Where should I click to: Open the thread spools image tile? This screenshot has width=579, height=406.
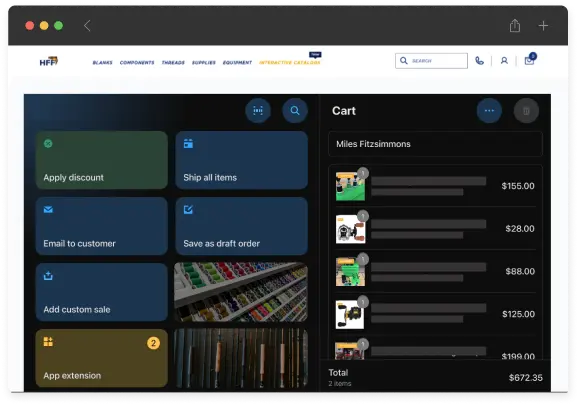[x=241, y=292]
